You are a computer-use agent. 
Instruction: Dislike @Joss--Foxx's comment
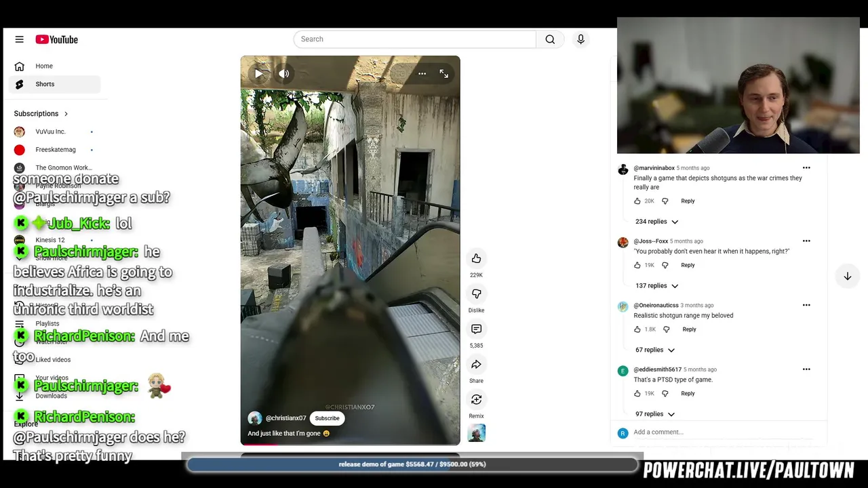(665, 266)
